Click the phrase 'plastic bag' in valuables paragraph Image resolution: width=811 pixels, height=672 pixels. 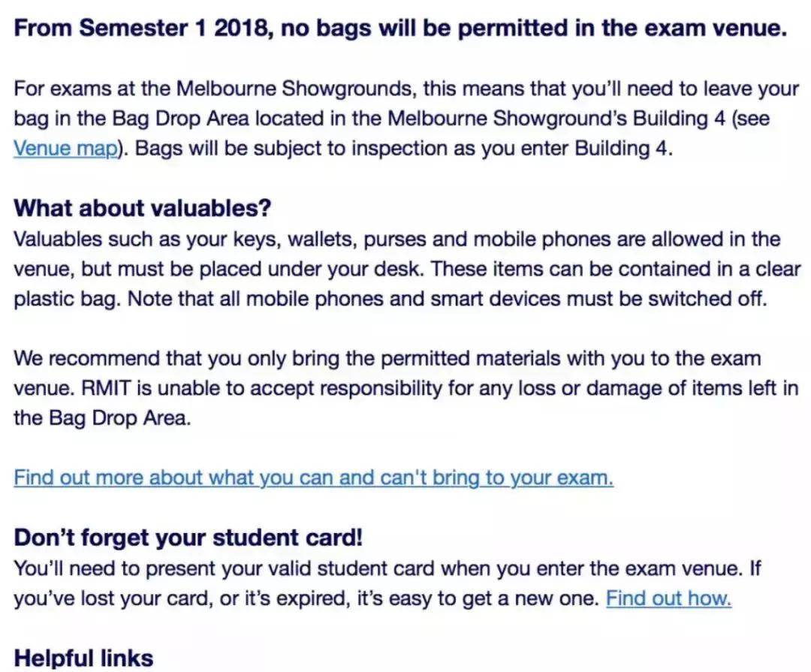64,298
